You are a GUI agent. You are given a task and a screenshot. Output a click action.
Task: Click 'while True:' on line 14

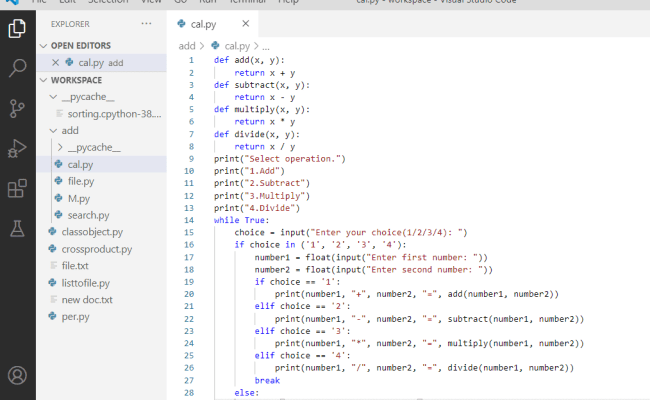241,220
